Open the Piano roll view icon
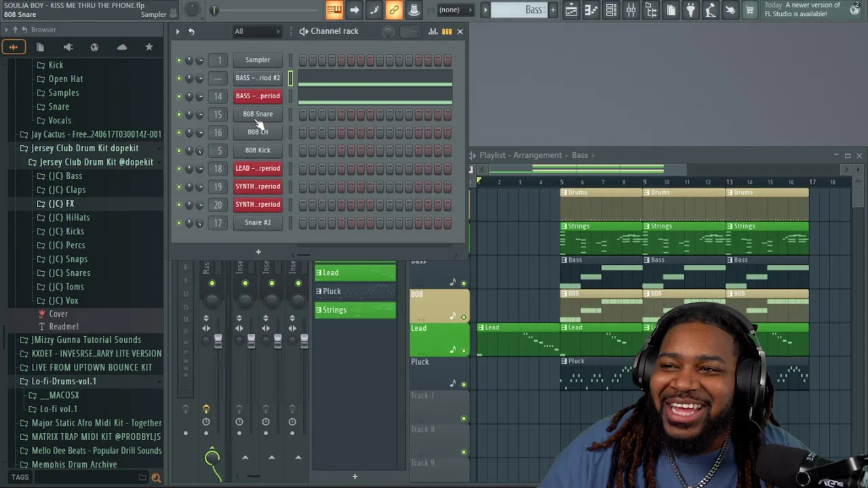The image size is (868, 488). point(591,9)
